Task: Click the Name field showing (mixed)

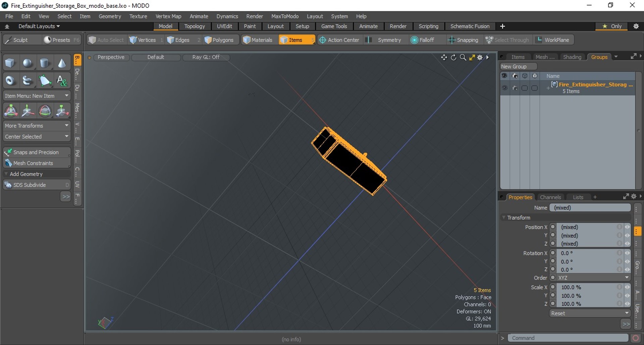Action: click(590, 208)
